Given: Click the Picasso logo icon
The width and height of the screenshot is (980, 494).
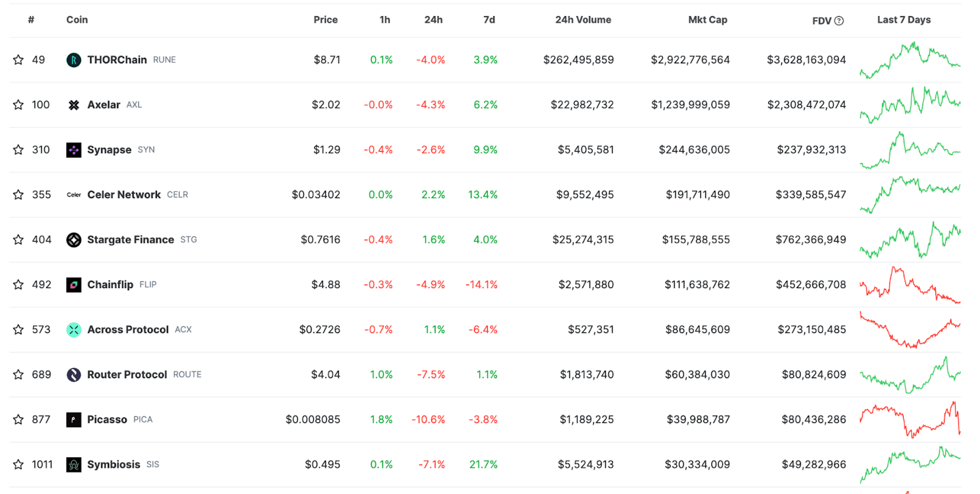Looking at the screenshot, I should [73, 419].
